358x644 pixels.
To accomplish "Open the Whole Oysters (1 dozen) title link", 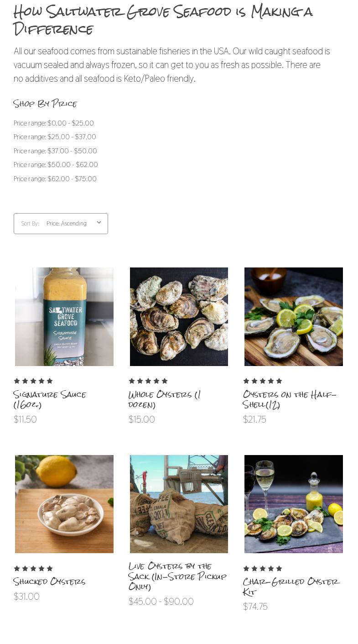I will click(165, 399).
